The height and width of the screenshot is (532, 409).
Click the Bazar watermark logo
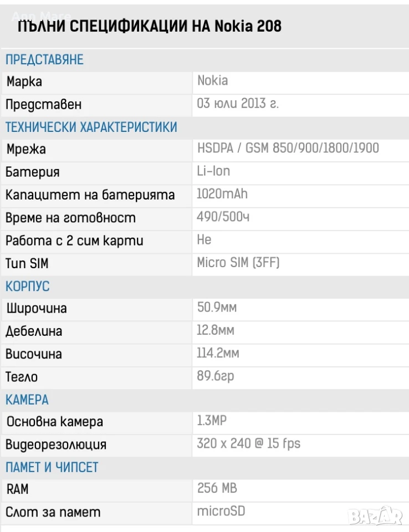[375, 516]
